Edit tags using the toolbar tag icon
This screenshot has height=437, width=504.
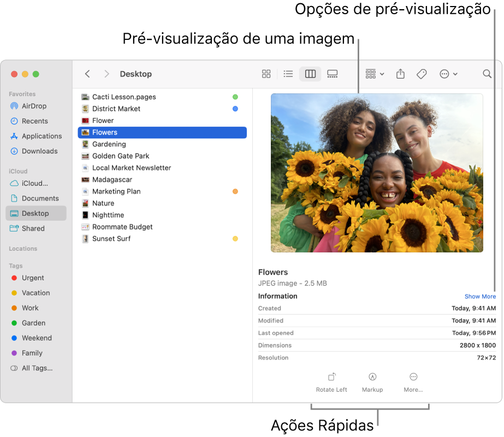(422, 74)
